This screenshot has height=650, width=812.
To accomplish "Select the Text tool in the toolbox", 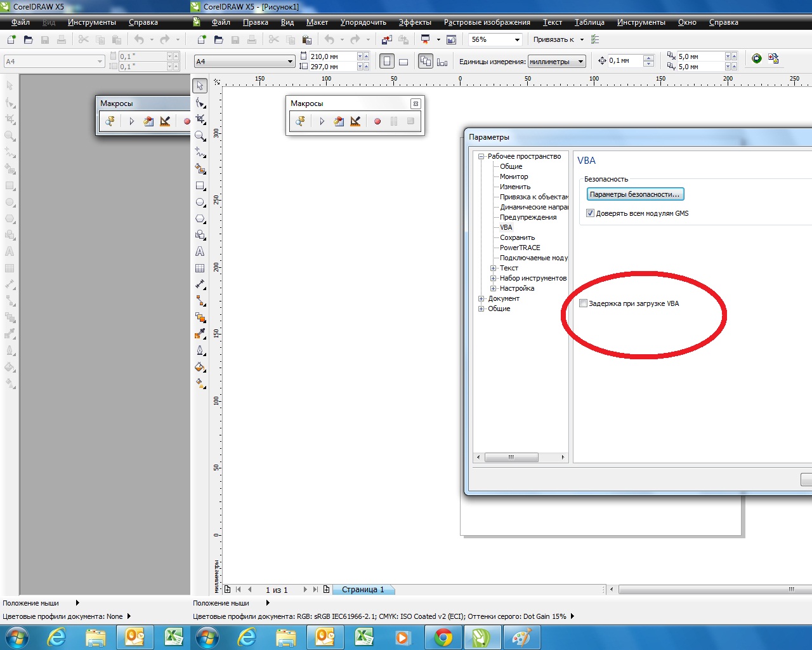I will pyautogui.click(x=200, y=251).
